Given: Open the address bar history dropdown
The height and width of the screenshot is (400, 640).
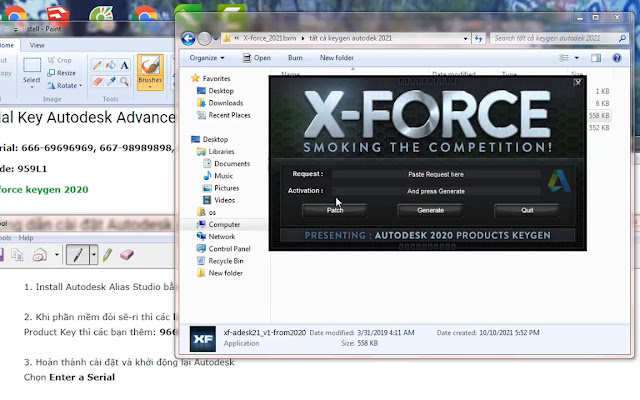Looking at the screenshot, I should click(465, 38).
